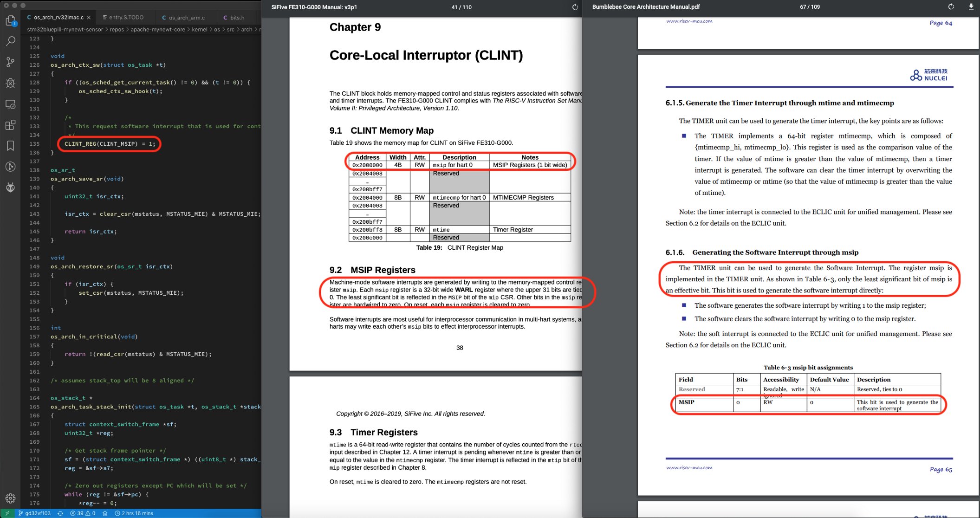Click the synchronize changes icon in status bar
Screen dimensions: 980x518
[x=60, y=513]
